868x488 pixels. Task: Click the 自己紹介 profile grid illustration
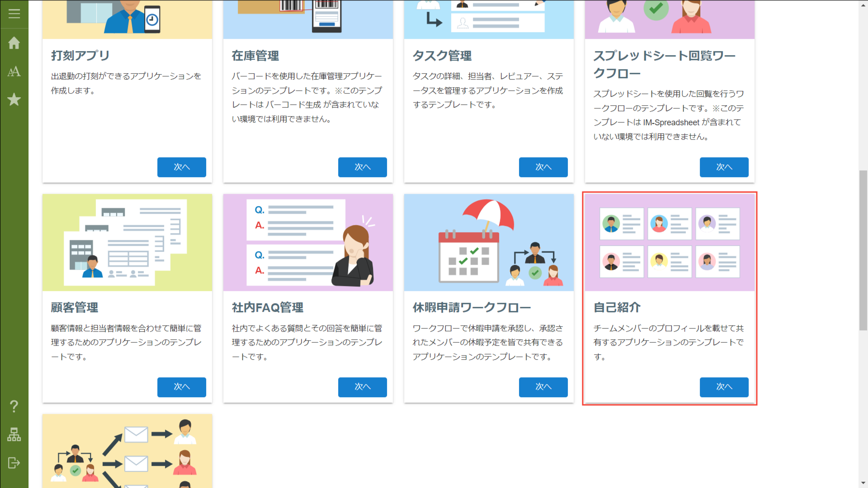[x=669, y=242]
